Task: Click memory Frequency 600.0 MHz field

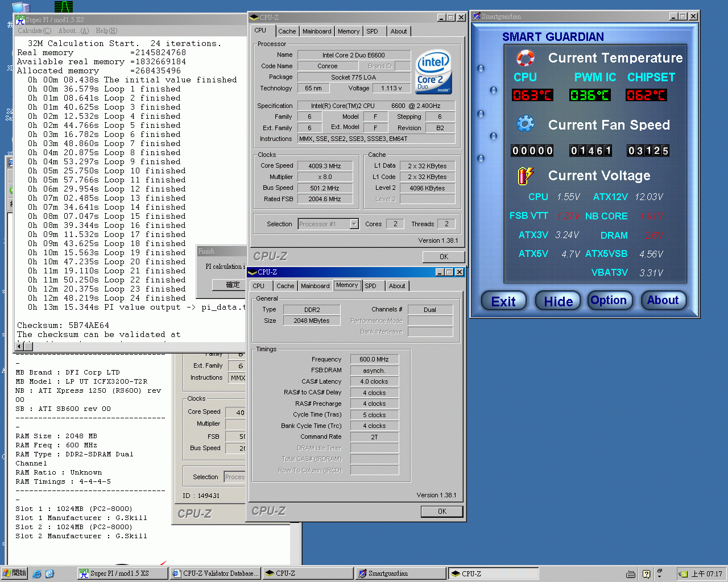Action: click(x=374, y=359)
